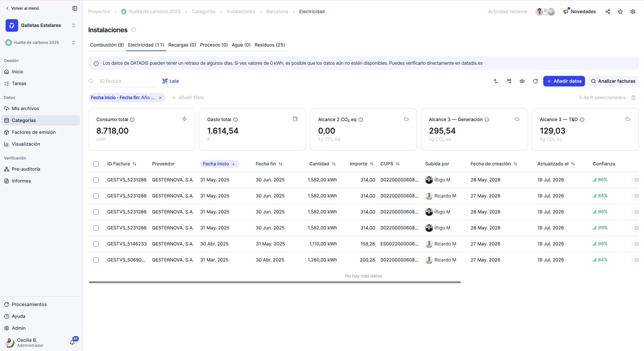Viewport: 644px width, 351px height.
Task: Check the select-all header checkbox
Action: pyautogui.click(x=96, y=164)
